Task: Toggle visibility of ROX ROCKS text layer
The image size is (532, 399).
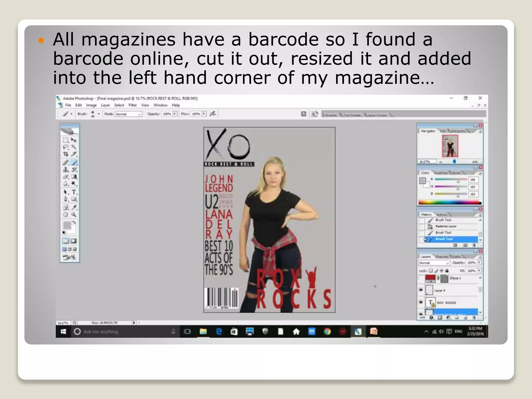Action: (421, 302)
